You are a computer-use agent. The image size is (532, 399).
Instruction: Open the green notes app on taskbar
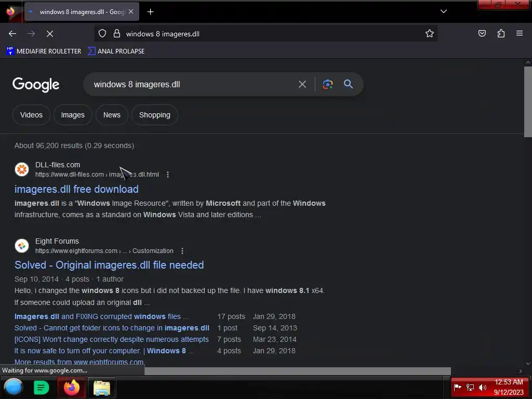point(42,387)
